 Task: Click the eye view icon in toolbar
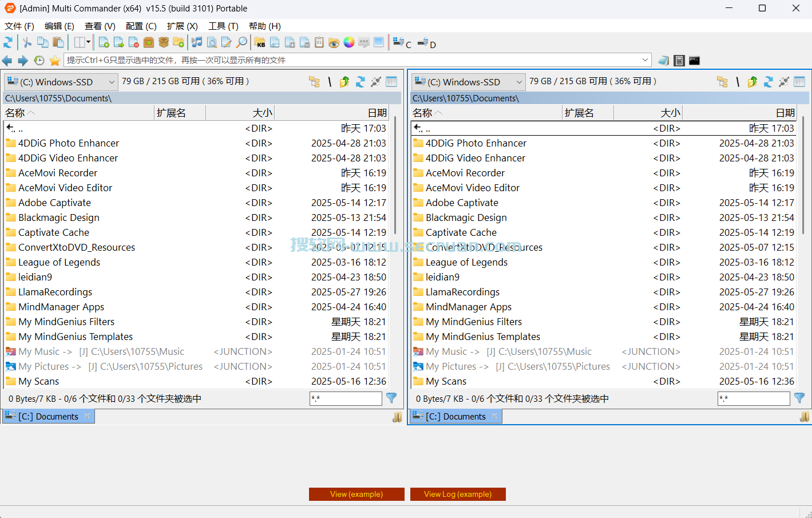point(334,42)
